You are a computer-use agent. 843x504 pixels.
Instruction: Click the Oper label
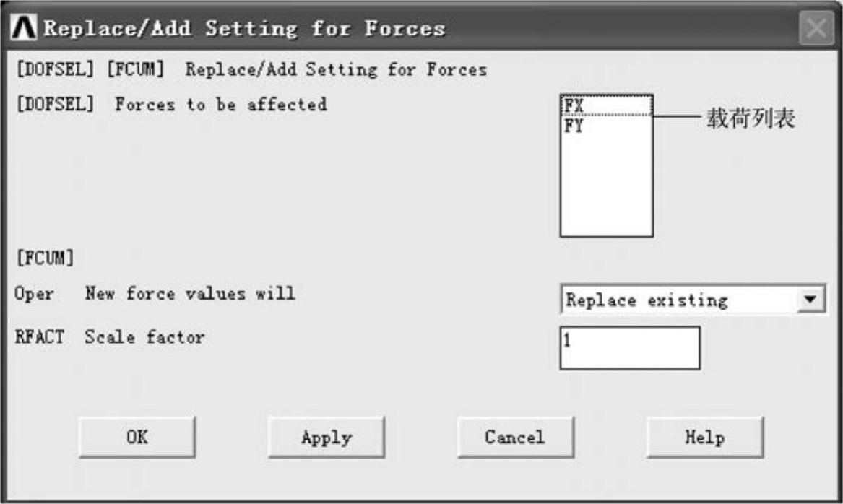[34, 294]
